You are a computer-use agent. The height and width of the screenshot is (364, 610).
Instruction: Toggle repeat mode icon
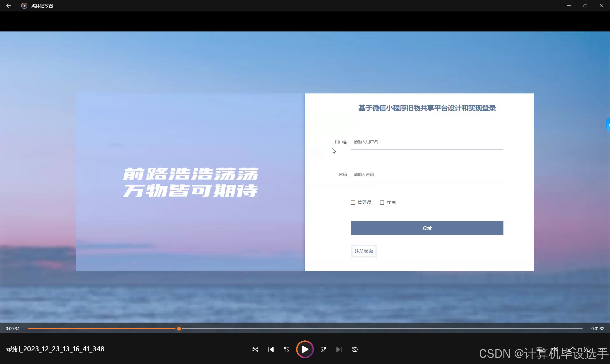354,349
